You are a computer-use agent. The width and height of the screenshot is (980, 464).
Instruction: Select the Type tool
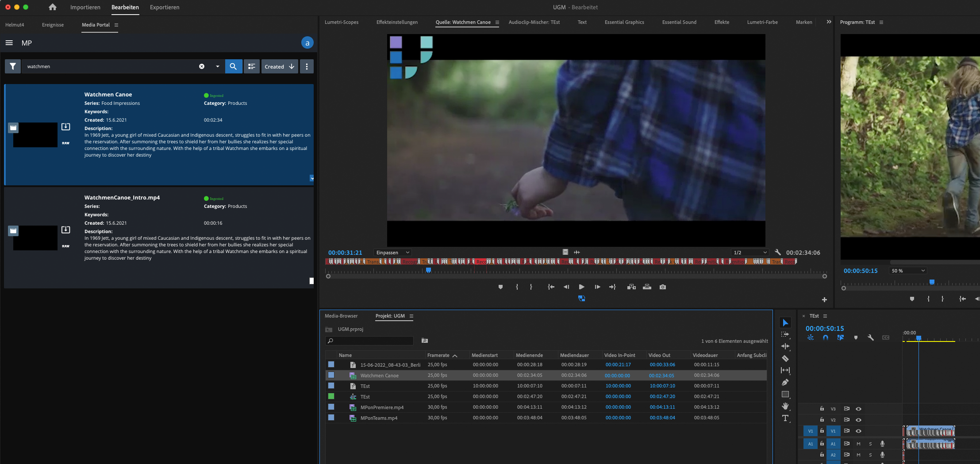pyautogui.click(x=786, y=418)
